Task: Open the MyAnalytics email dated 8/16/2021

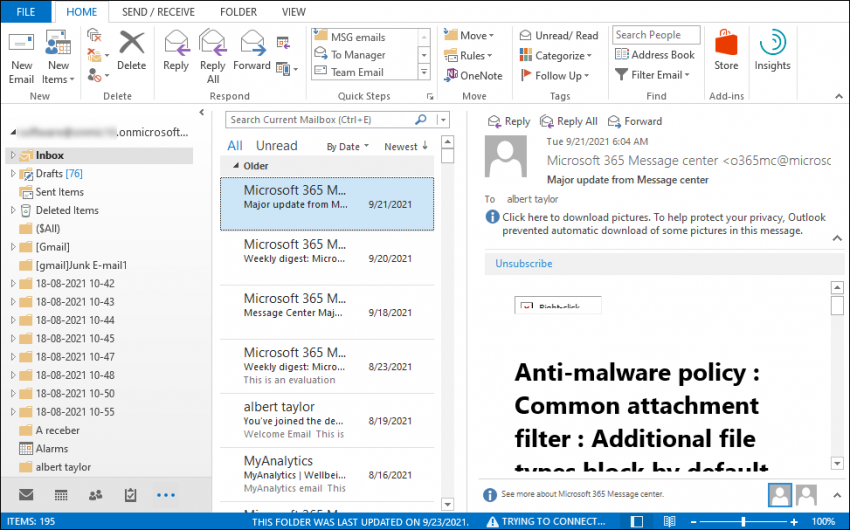Action: click(x=327, y=474)
